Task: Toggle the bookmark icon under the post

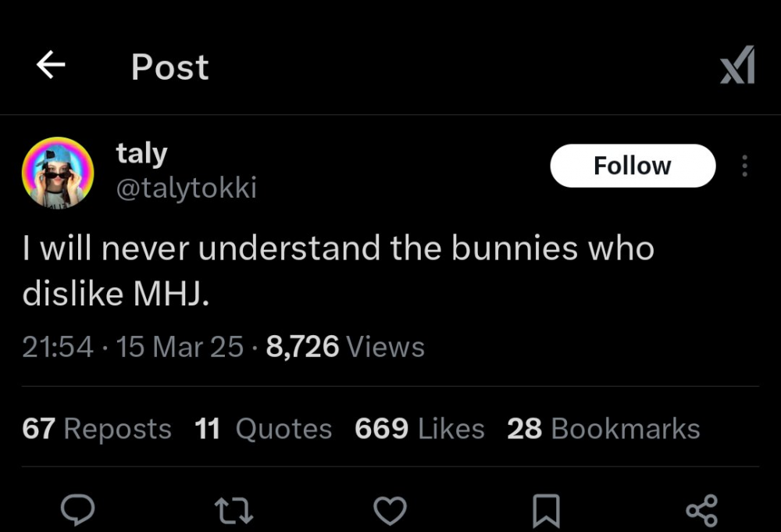Action: [547, 511]
